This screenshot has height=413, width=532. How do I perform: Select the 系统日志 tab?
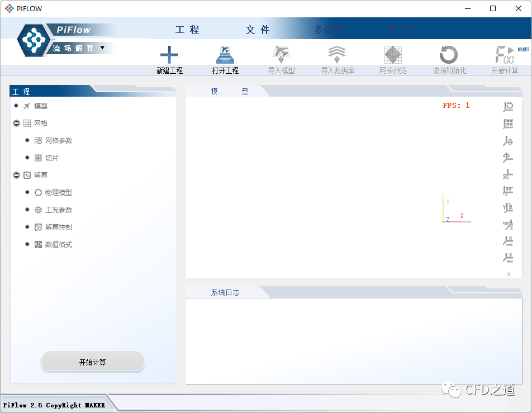pos(225,292)
